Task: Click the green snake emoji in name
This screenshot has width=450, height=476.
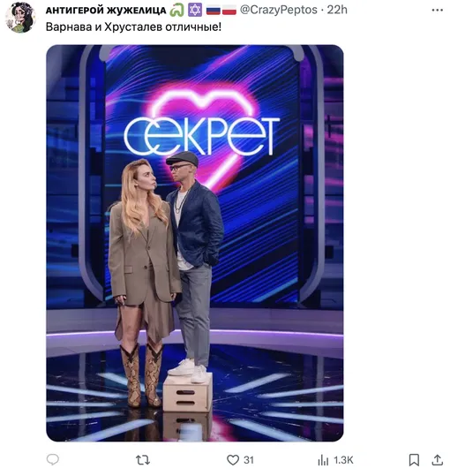Action: 176,11
